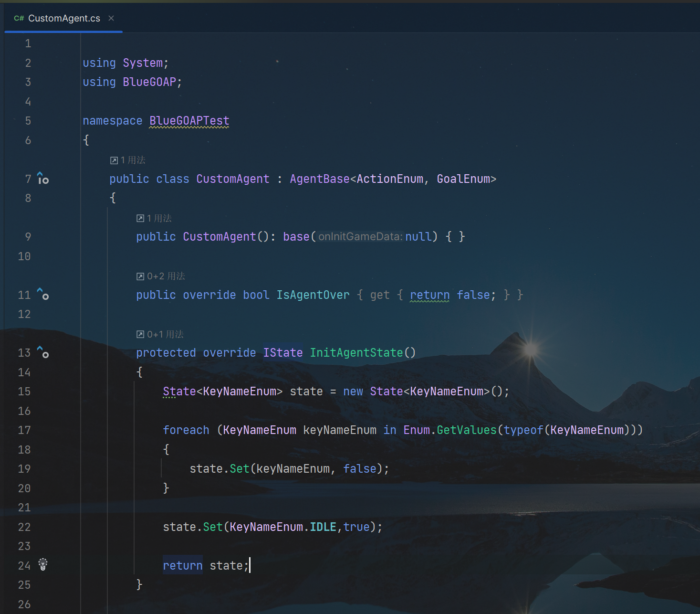The width and height of the screenshot is (700, 614).
Task: Click the underlined return keyword in IsAgentOver
Action: 429,295
